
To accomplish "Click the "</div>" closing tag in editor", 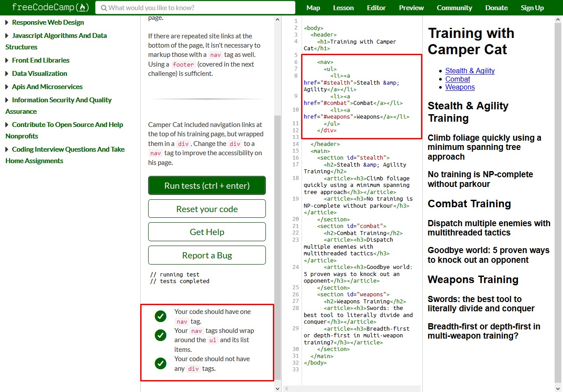I will click(x=327, y=131).
